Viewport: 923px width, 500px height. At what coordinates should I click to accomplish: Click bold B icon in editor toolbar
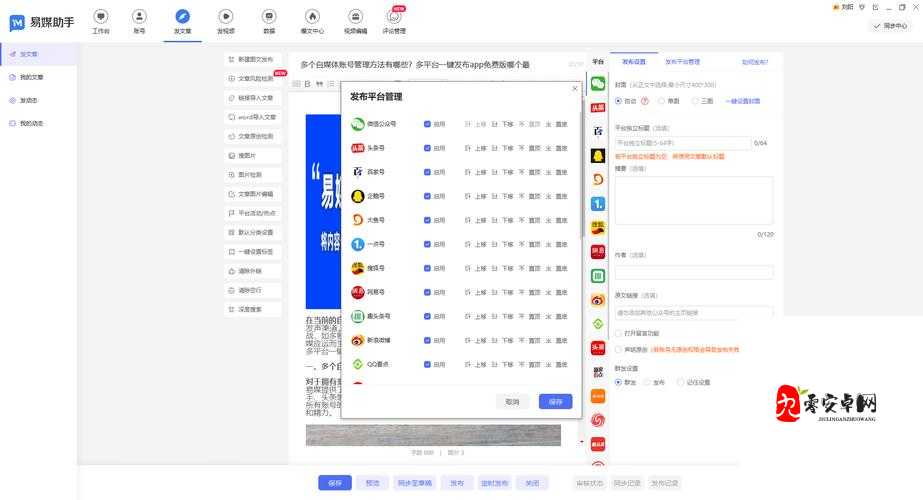[x=307, y=84]
